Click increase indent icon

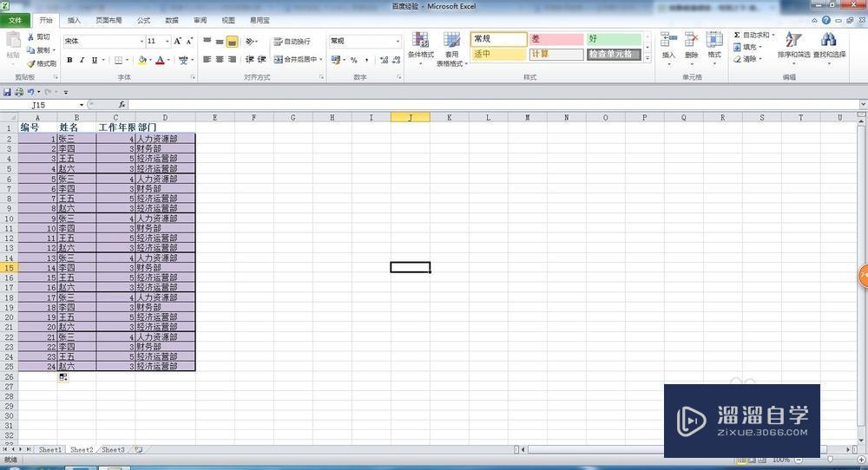262,59
